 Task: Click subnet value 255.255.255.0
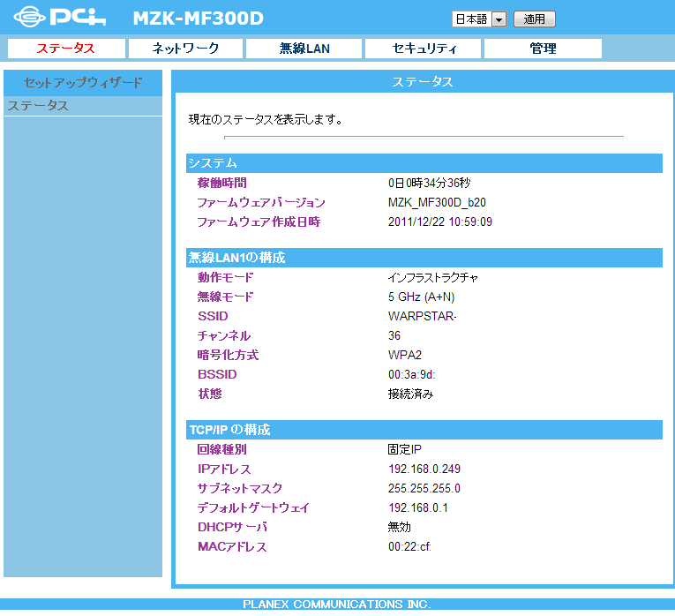[424, 488]
